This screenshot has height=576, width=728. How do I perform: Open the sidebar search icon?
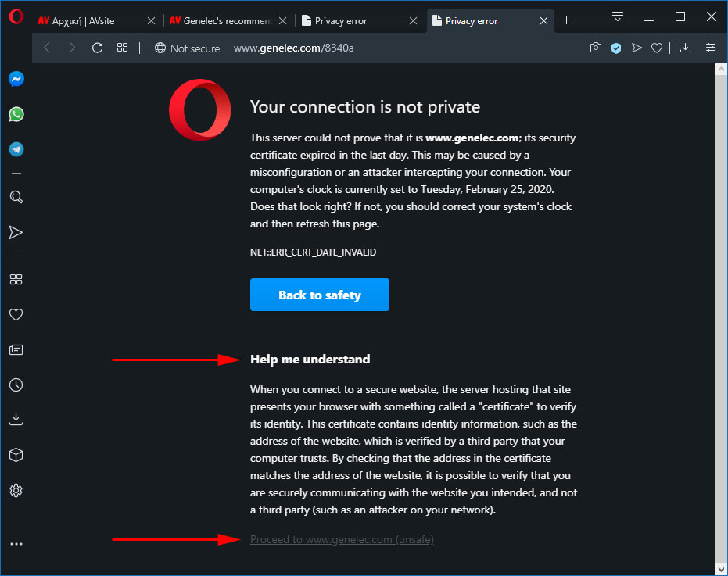point(16,197)
